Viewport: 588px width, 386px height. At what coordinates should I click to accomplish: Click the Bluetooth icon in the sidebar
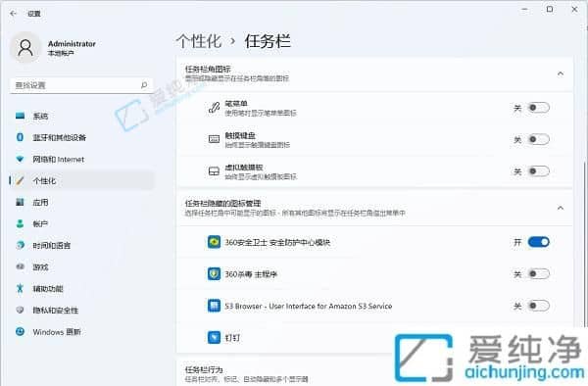point(20,137)
